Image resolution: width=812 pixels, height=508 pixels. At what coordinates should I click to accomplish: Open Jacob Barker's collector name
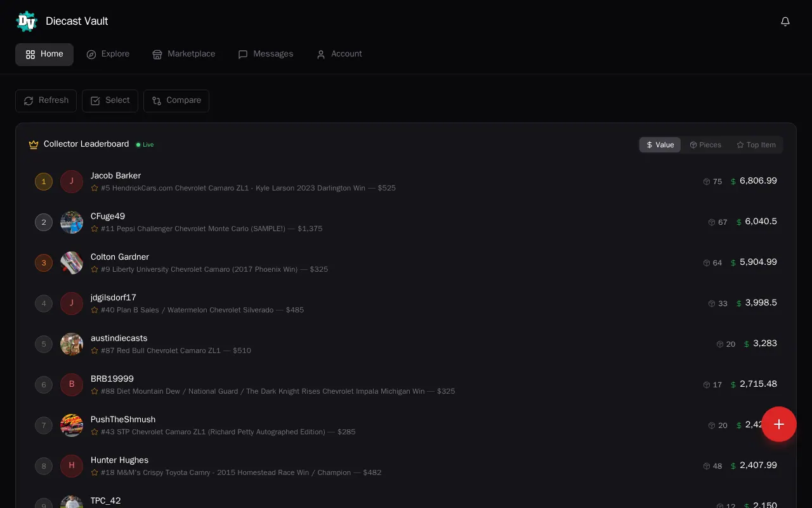(115, 176)
